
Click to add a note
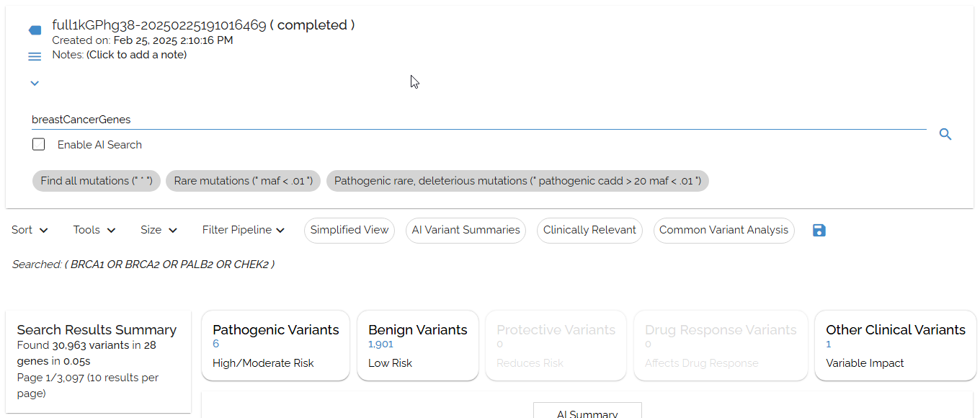[x=136, y=55]
